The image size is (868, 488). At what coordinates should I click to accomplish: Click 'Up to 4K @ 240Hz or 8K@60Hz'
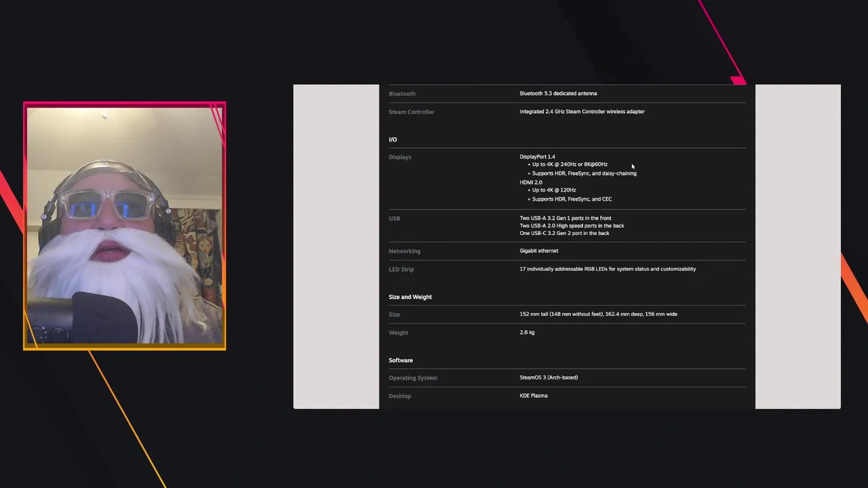[x=570, y=165]
